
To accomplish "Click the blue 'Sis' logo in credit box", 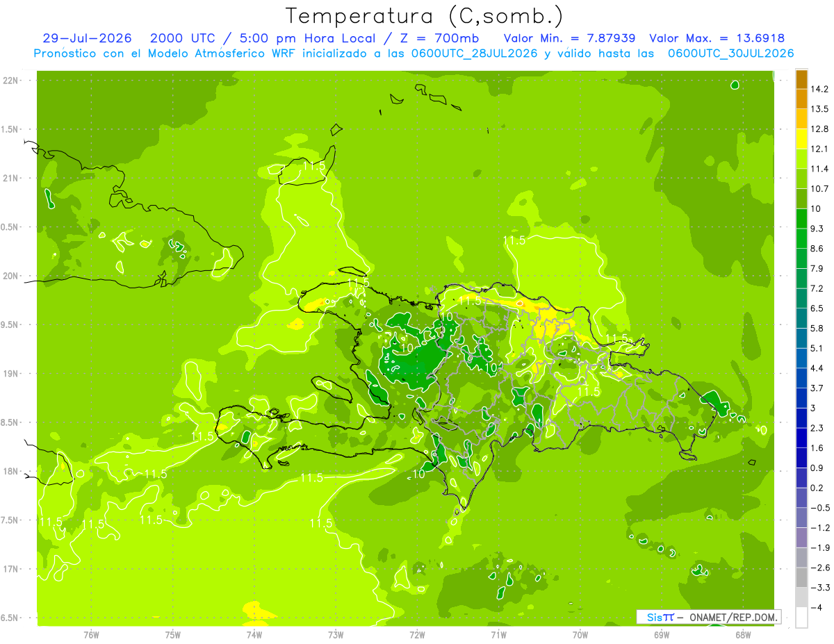I will click(654, 617).
